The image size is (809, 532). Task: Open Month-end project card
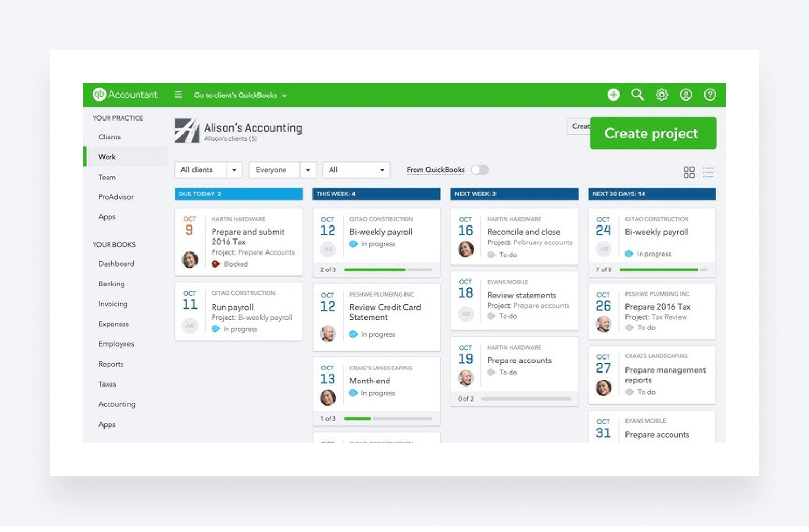pos(376,391)
